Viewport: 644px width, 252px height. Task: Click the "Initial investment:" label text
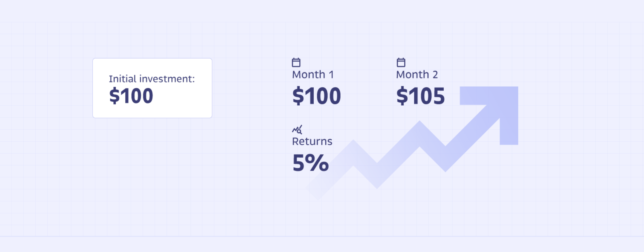click(152, 79)
